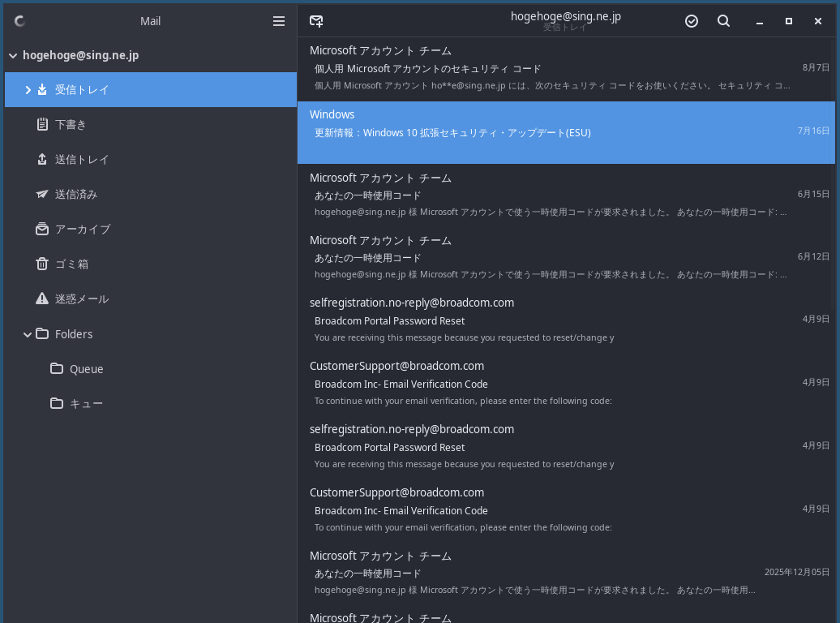This screenshot has height=623, width=840.
Task: Click the inbox tray icon next to 受信トレイ
Action: (x=42, y=89)
